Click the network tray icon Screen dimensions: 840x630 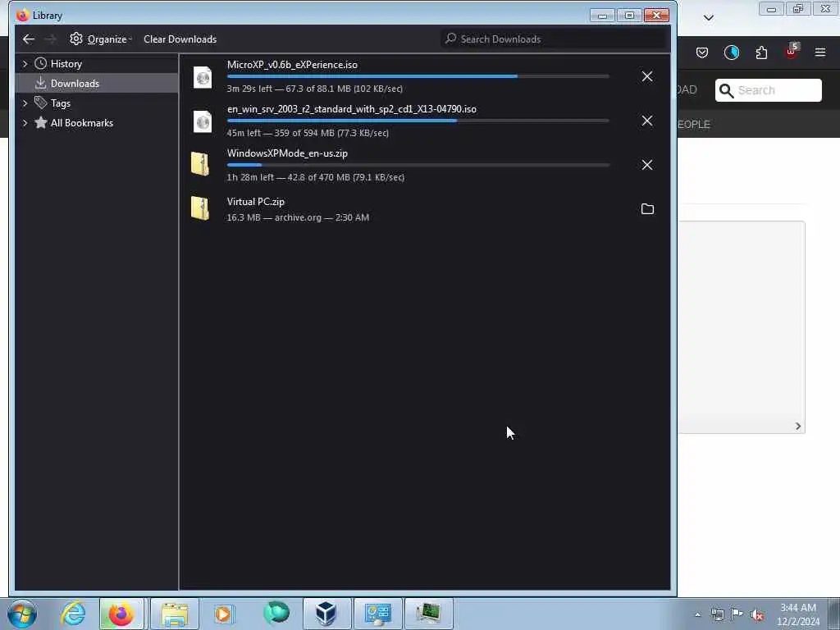[x=717, y=614]
